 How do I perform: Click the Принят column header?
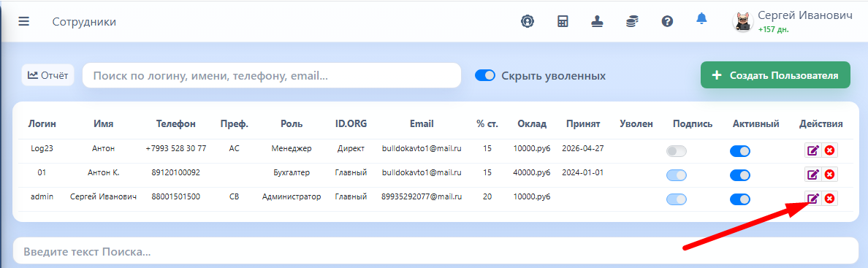[x=583, y=124]
